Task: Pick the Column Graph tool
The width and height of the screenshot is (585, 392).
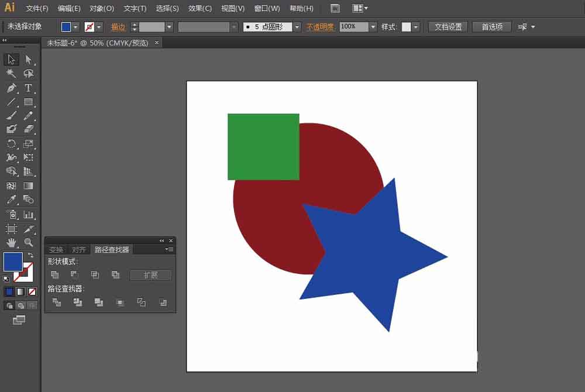Action: click(x=28, y=215)
